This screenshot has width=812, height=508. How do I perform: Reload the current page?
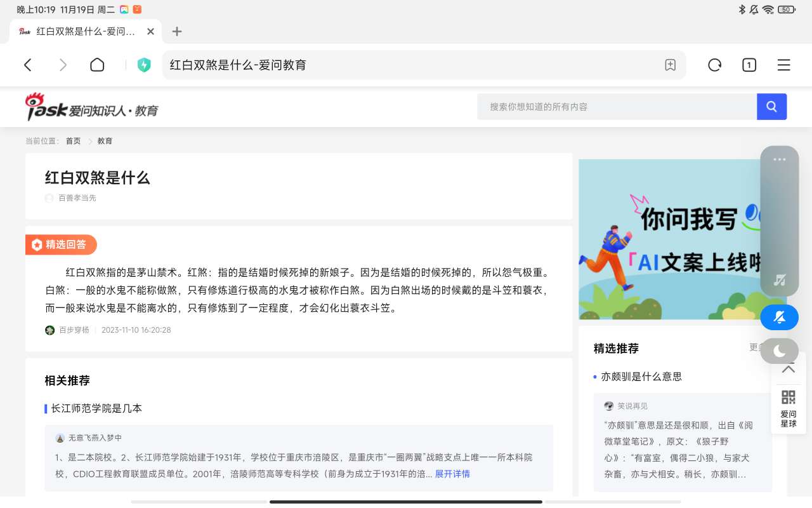(714, 65)
